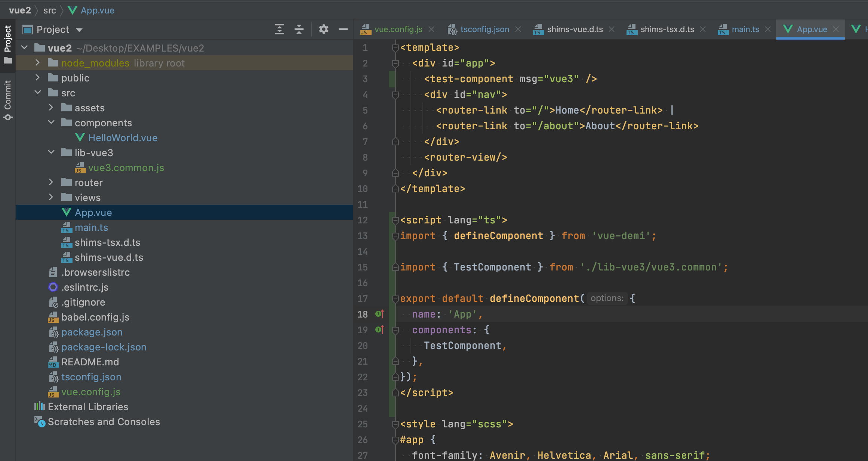Open the Commit side tool tab
868x461 pixels.
[x=7, y=100]
